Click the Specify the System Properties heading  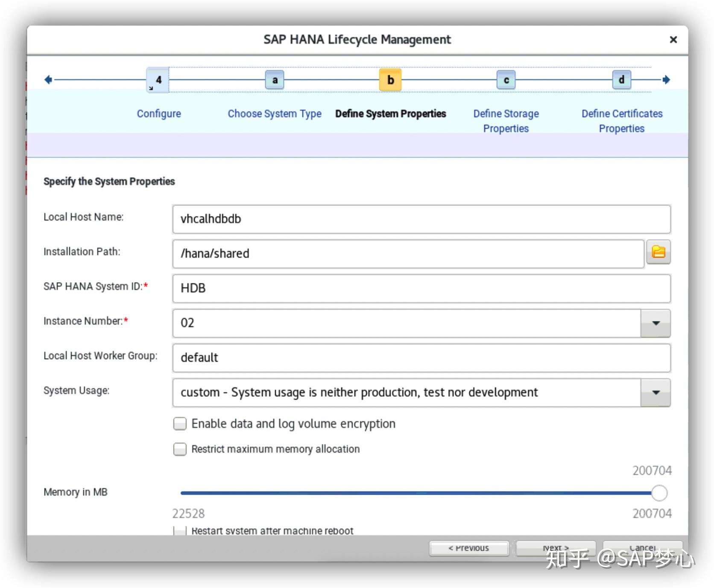point(109,181)
